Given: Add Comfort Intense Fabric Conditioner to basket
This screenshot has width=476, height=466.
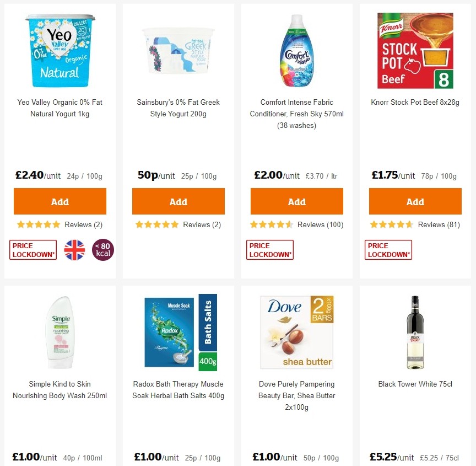Looking at the screenshot, I should [x=296, y=201].
